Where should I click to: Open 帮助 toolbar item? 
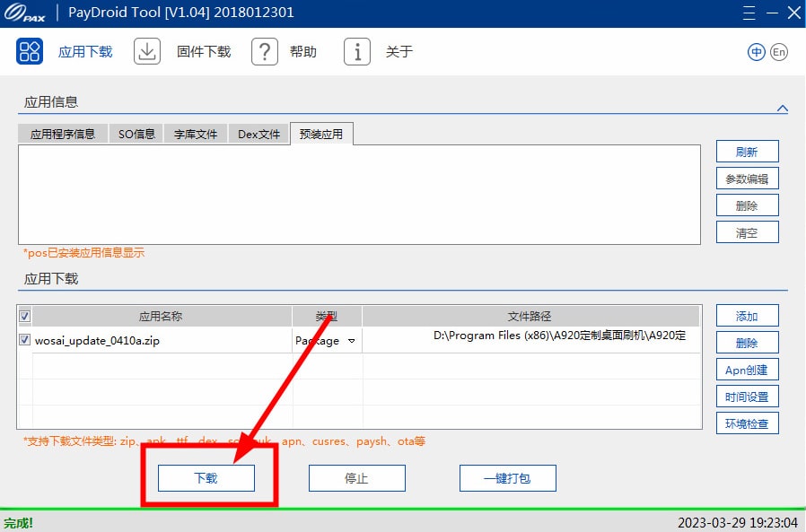[x=302, y=52]
